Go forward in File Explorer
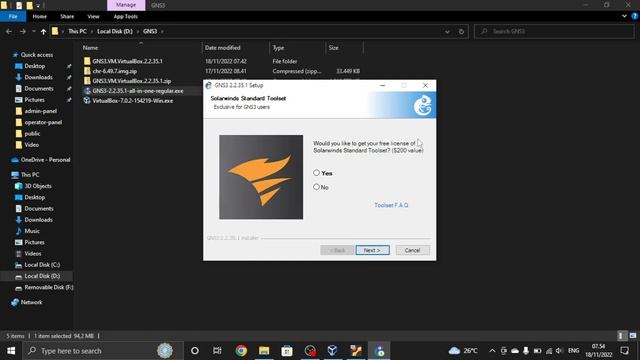640x360 pixels. point(22,31)
